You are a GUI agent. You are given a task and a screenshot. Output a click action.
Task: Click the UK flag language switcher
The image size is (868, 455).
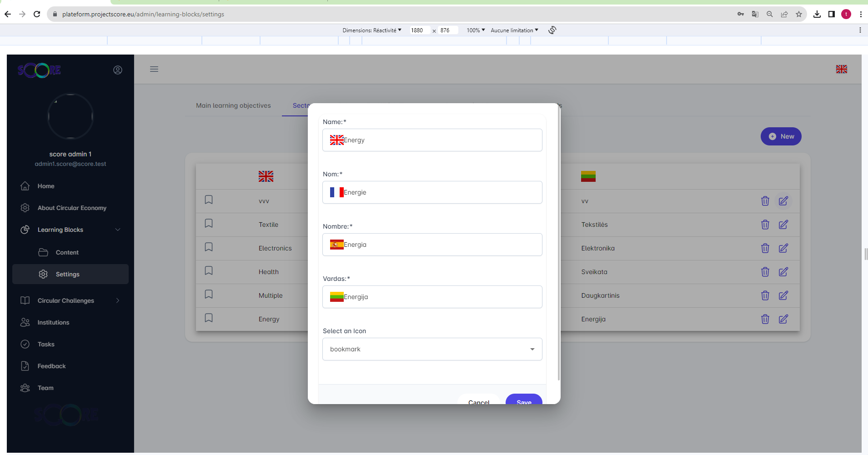pyautogui.click(x=841, y=69)
